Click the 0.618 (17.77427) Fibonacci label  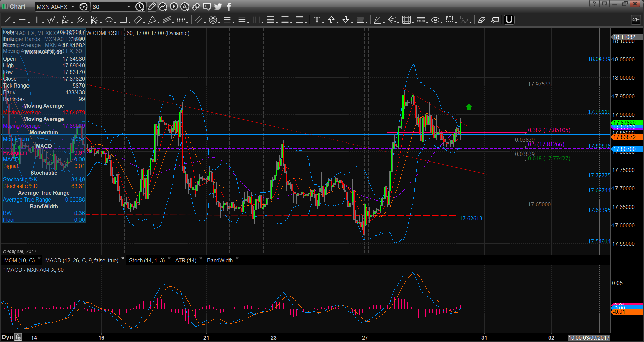(549, 158)
